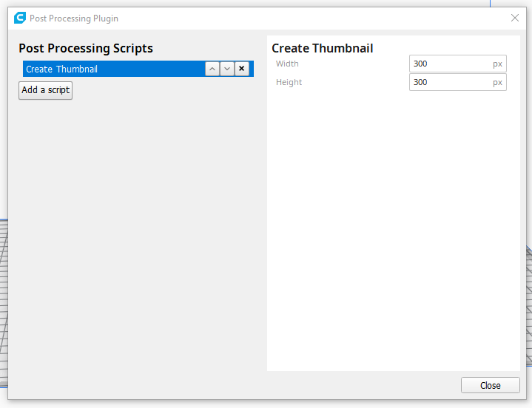Focus the Height value field
Screen dimensions: 532x408
click(x=458, y=82)
